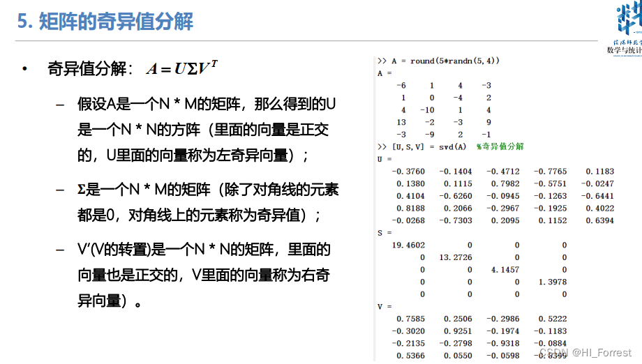The image size is (642, 364).
Task: Click the line '异向量)。'
Action: coord(110,301)
